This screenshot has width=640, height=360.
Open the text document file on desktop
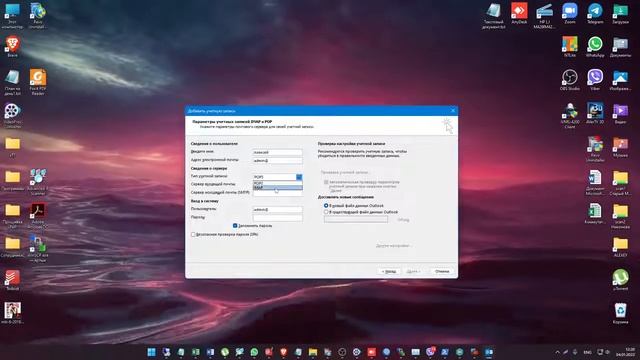(494, 16)
